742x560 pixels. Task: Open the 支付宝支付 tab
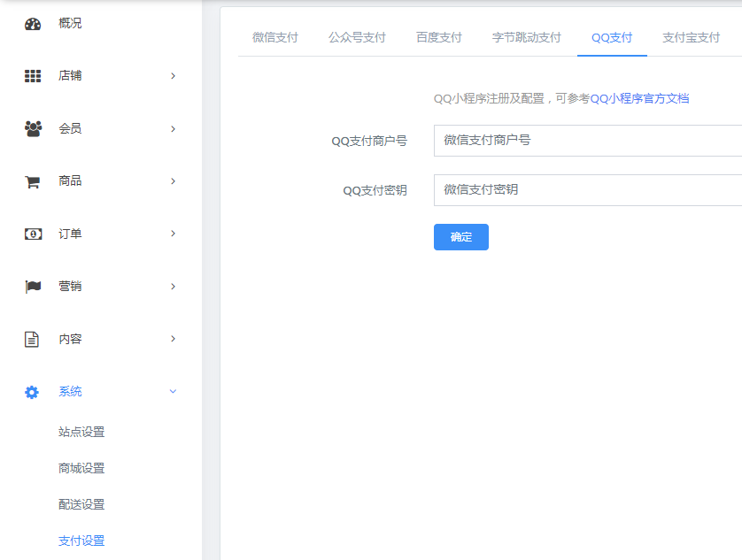click(691, 37)
